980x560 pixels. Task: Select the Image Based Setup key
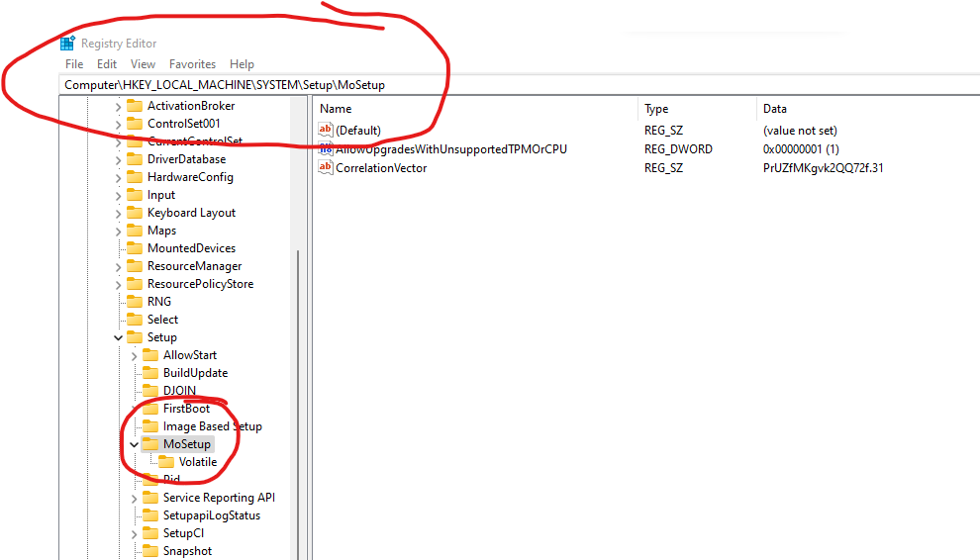213,426
